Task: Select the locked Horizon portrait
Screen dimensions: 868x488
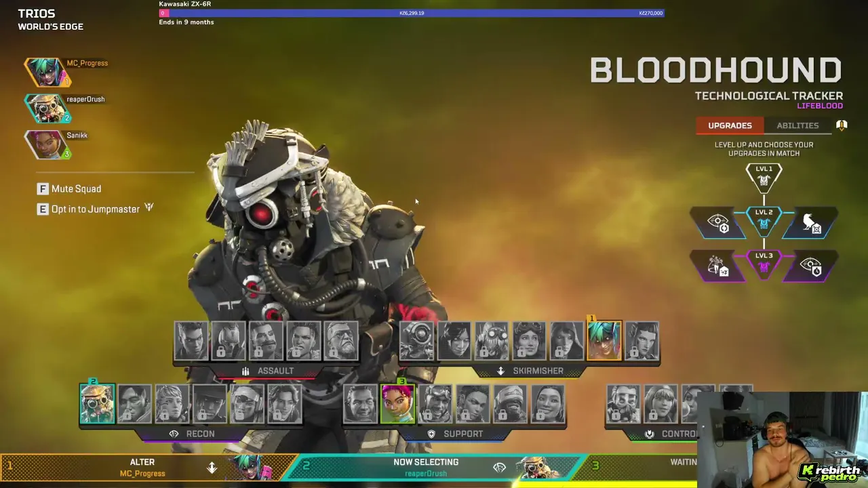Action: pyautogui.click(x=528, y=341)
